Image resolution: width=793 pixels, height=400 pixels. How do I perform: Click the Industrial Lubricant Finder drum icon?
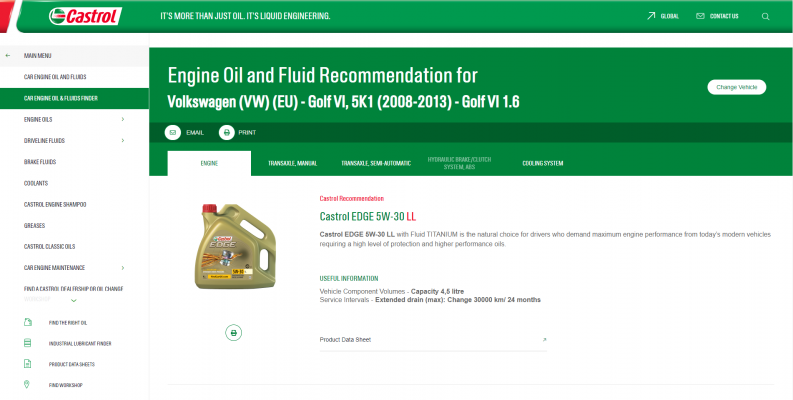pyautogui.click(x=27, y=343)
